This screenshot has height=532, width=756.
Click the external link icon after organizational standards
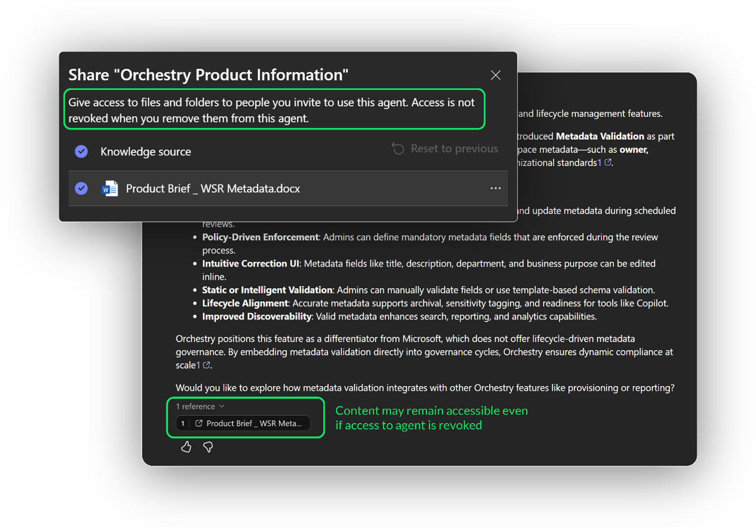click(609, 162)
